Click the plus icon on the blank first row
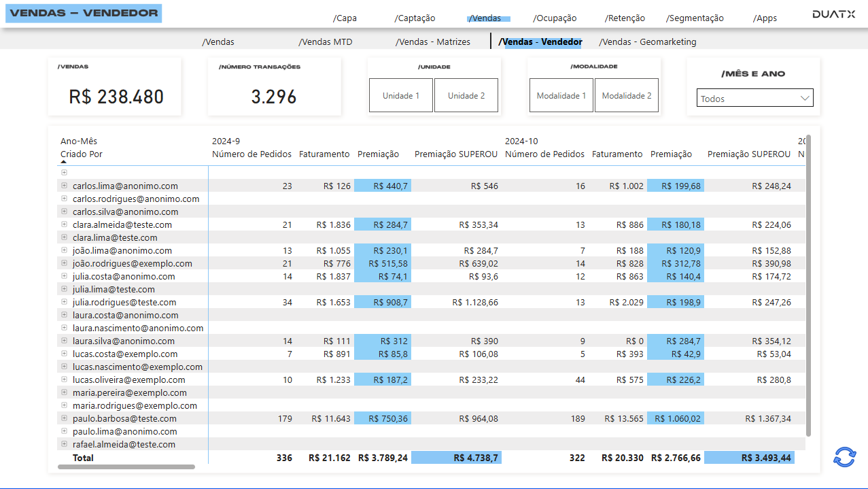Viewport: 868px width, 489px height. pyautogui.click(x=63, y=172)
